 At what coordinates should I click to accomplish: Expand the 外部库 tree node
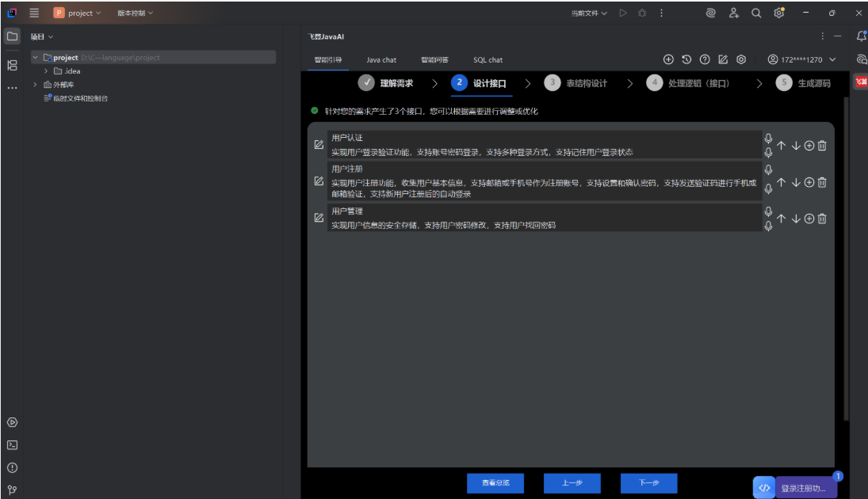click(x=36, y=85)
